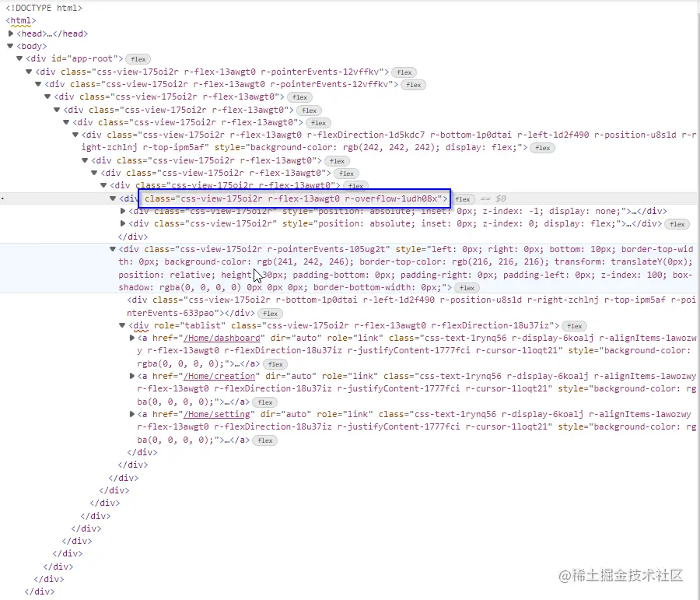Viewport: 700px width, 600px height.
Task: Click ellipsis in the display: none div
Action: click(x=634, y=212)
